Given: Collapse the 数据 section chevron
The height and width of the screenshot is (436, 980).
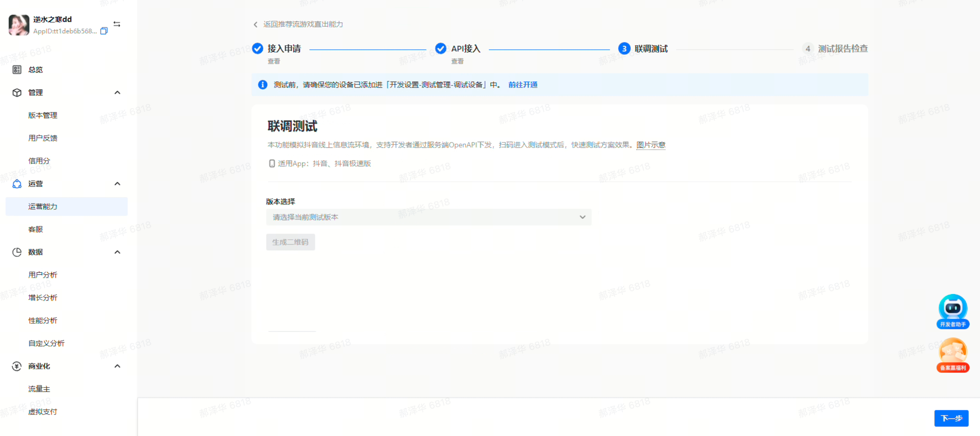Looking at the screenshot, I should point(117,252).
